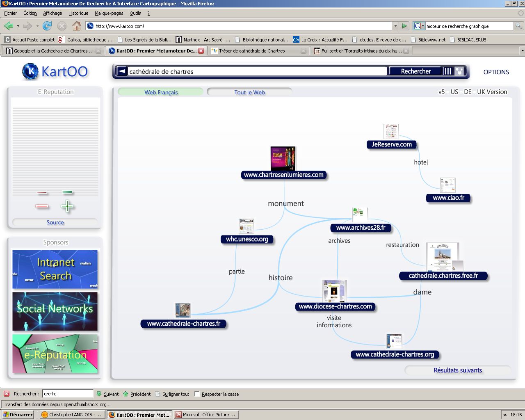The width and height of the screenshot is (525, 420).
Task: Close the find bar with red X
Action: [x=7, y=394]
